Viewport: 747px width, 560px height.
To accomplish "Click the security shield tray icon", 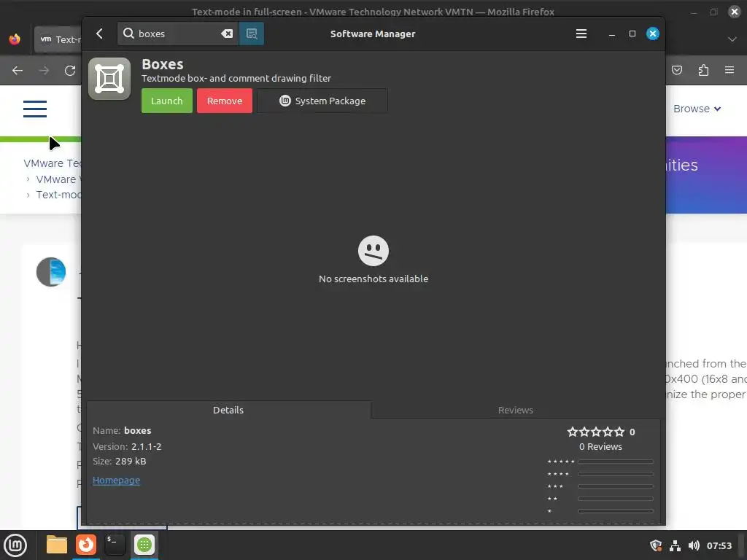I will coord(656,545).
